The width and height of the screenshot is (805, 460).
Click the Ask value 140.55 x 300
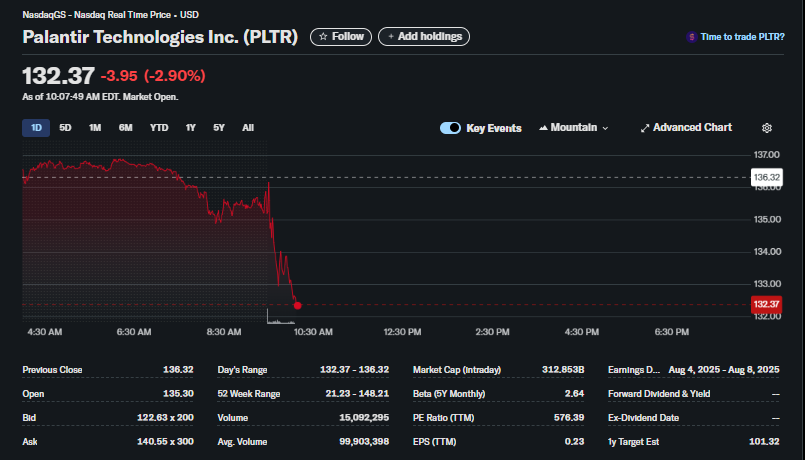165,442
